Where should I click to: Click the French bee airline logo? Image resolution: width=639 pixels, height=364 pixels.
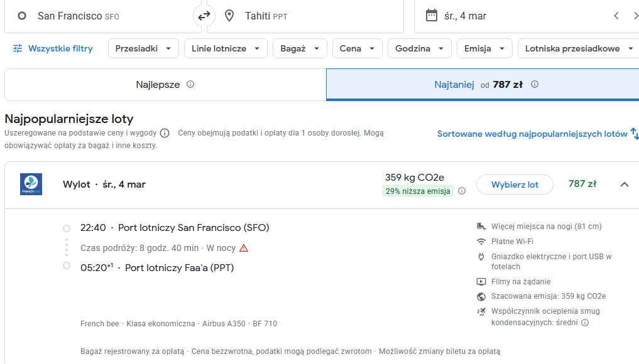coord(31,184)
